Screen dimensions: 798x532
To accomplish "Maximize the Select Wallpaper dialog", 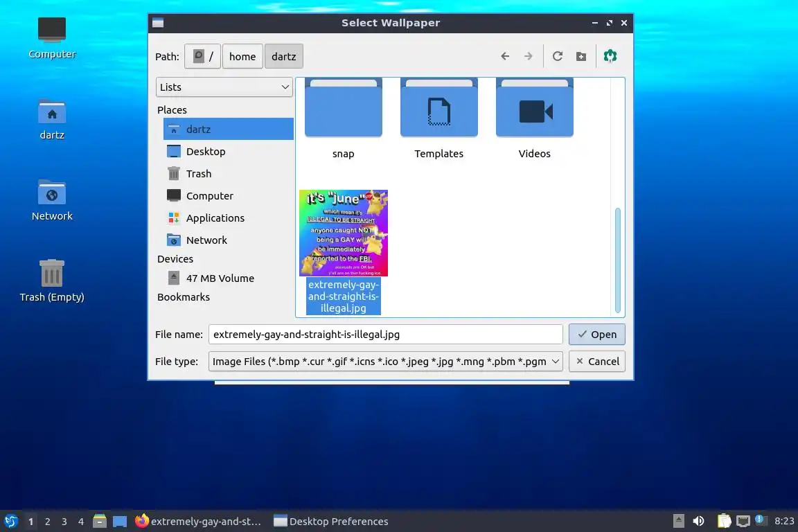I will [x=609, y=23].
